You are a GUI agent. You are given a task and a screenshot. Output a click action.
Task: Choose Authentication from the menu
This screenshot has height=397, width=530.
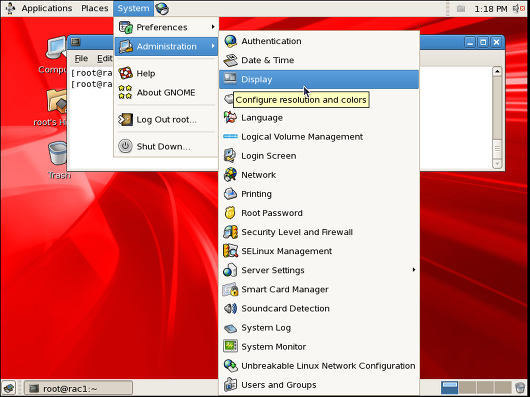(319, 41)
